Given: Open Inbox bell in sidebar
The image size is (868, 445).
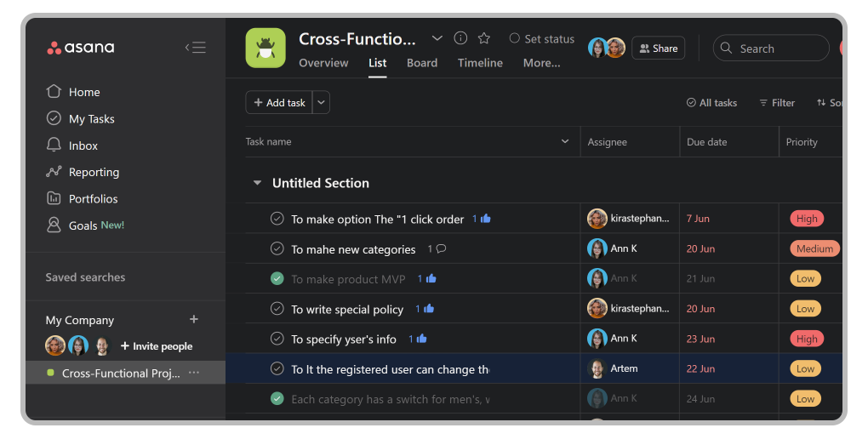Looking at the screenshot, I should coord(54,145).
